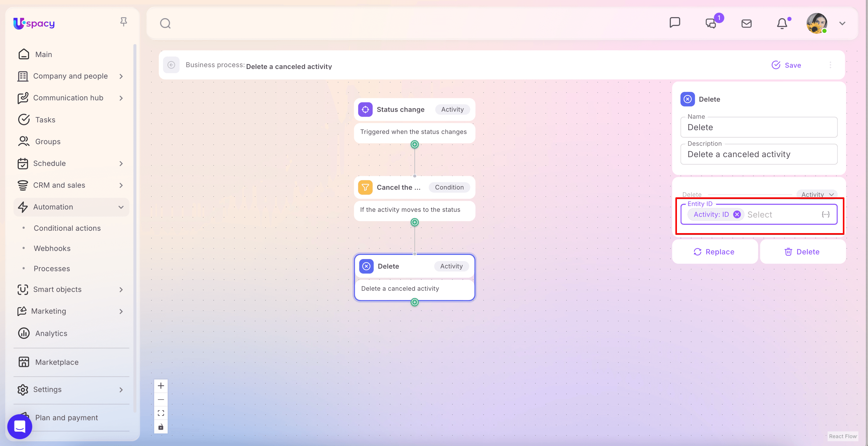Remove the Activity: ID tag
Image resolution: width=868 pixels, height=446 pixels.
pos(737,214)
